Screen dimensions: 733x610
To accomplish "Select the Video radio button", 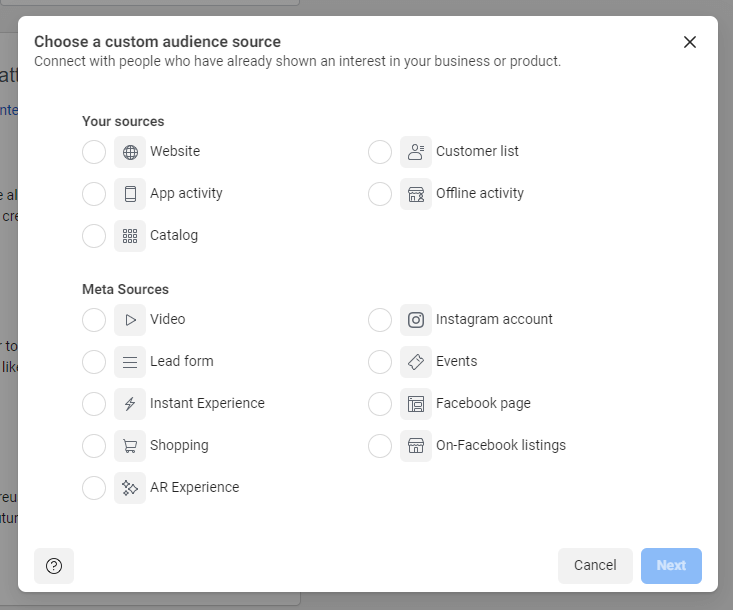I will pyautogui.click(x=94, y=320).
